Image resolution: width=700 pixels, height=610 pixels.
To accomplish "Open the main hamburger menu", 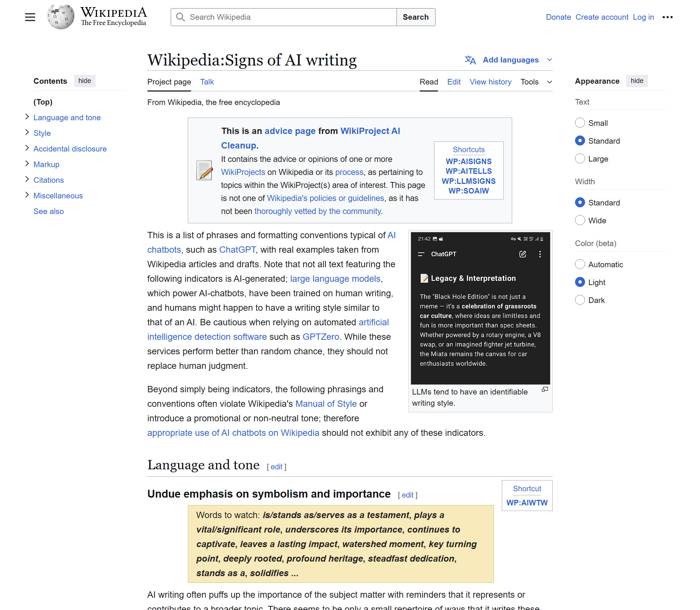I will coord(30,17).
